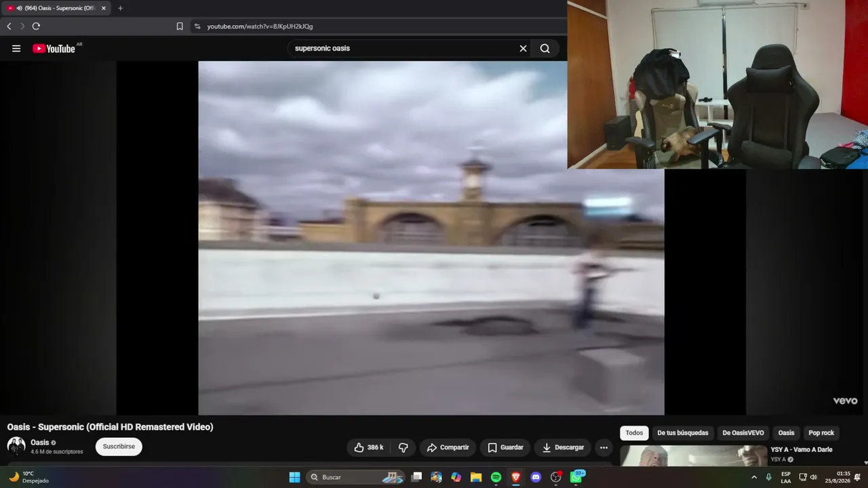This screenshot has height=488, width=868.
Task: Click the video player to pause
Action: coord(431,238)
